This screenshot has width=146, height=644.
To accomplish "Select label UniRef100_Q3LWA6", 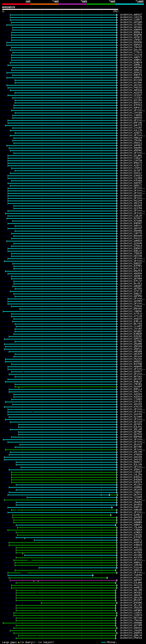I will (x=131, y=583).
